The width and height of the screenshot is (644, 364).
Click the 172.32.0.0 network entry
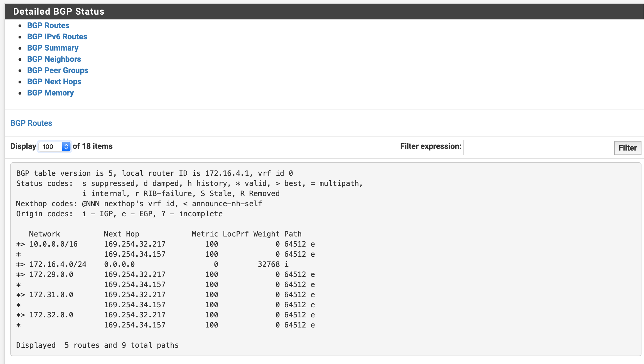(x=51, y=315)
